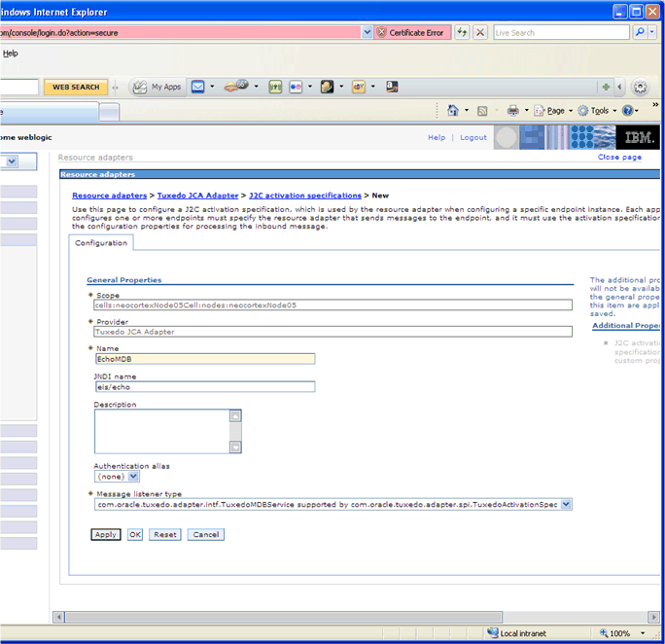Click the Stop loading X icon

pyautogui.click(x=480, y=32)
